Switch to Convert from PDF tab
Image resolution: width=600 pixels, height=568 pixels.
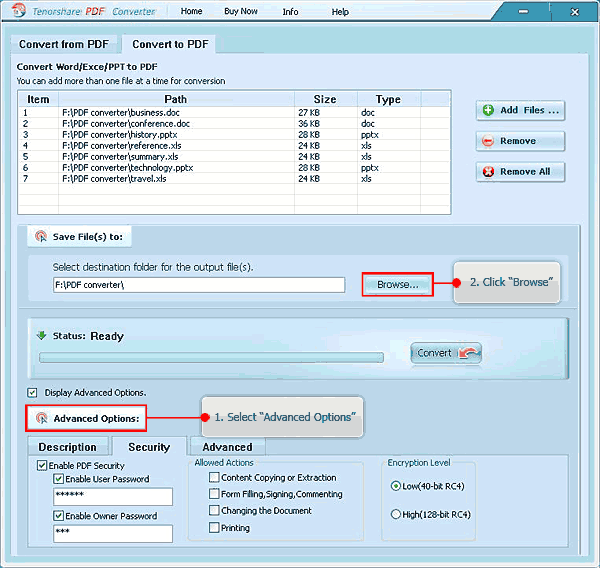point(64,44)
